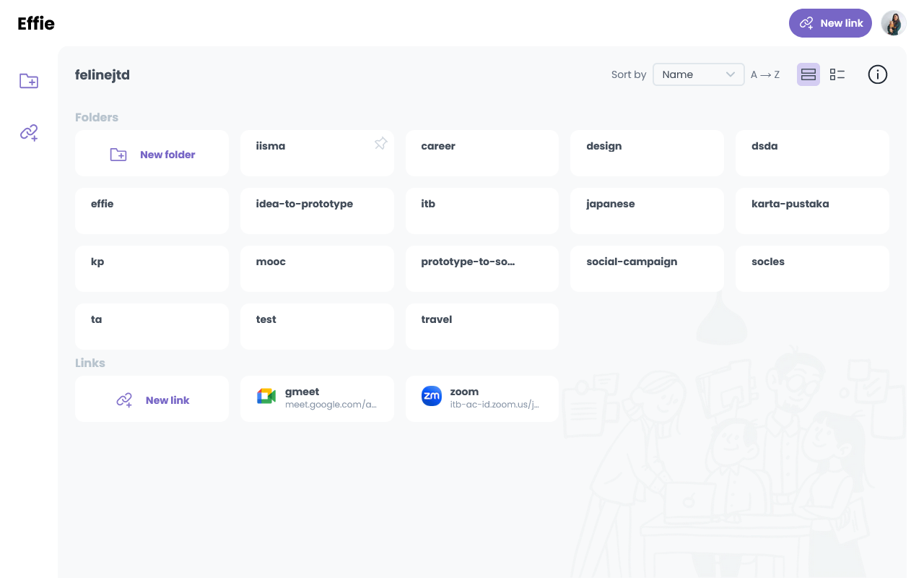The width and height of the screenshot is (924, 578).
Task: Open the social-campaign folder
Action: (x=647, y=269)
